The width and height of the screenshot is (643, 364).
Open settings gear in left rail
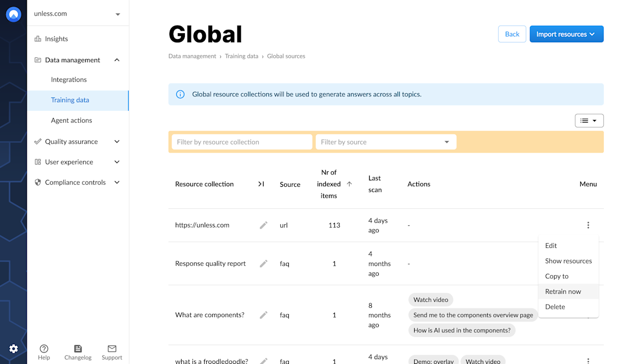click(13, 349)
